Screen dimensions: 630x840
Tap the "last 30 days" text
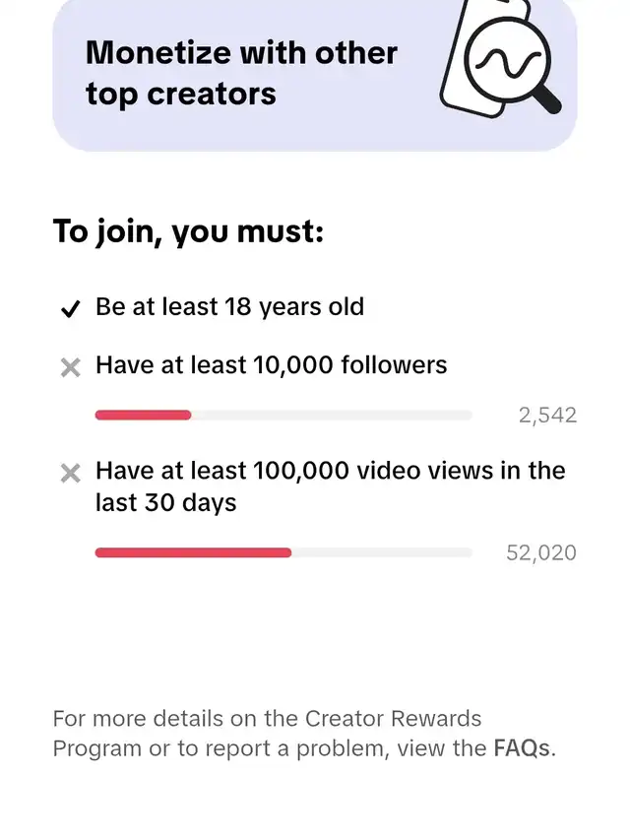[x=165, y=502]
